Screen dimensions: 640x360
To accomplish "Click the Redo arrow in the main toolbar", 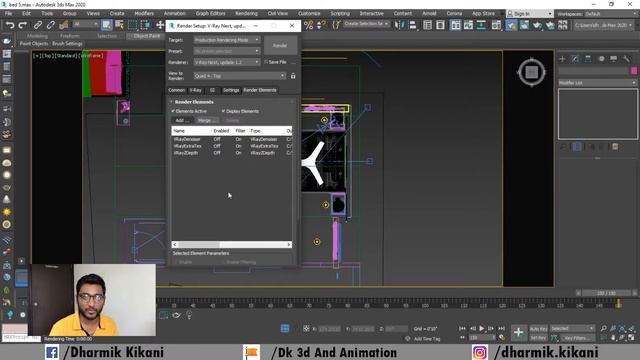I will 23,25.
